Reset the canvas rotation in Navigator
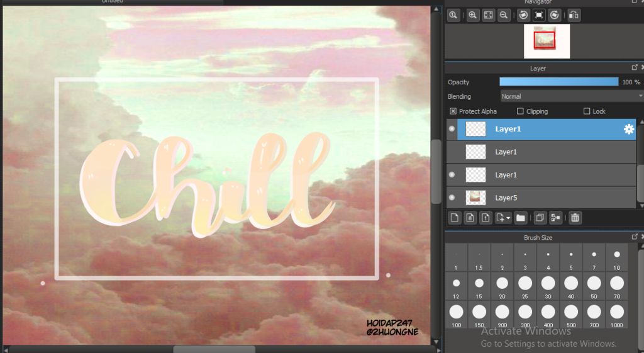 (x=539, y=15)
